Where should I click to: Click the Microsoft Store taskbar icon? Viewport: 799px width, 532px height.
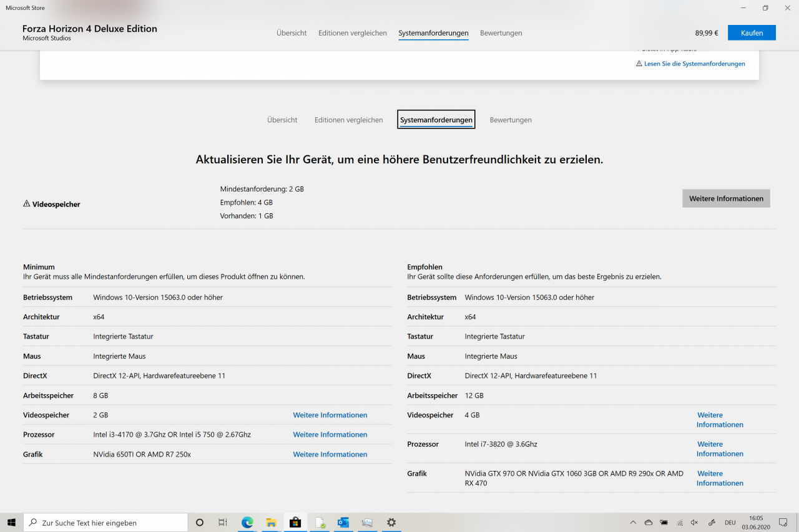(295, 523)
